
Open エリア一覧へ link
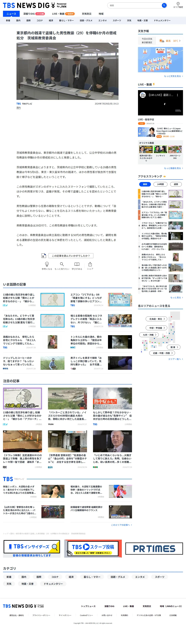pyautogui.click(x=175, y=359)
